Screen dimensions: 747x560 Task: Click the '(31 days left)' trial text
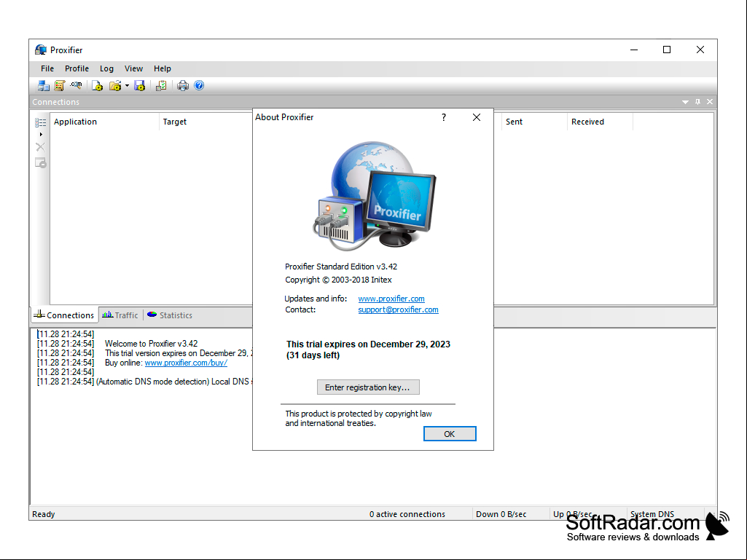pos(313,355)
